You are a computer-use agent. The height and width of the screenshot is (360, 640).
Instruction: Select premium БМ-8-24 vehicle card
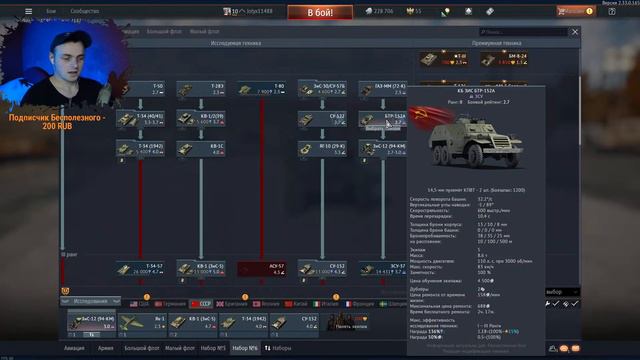pos(504,59)
